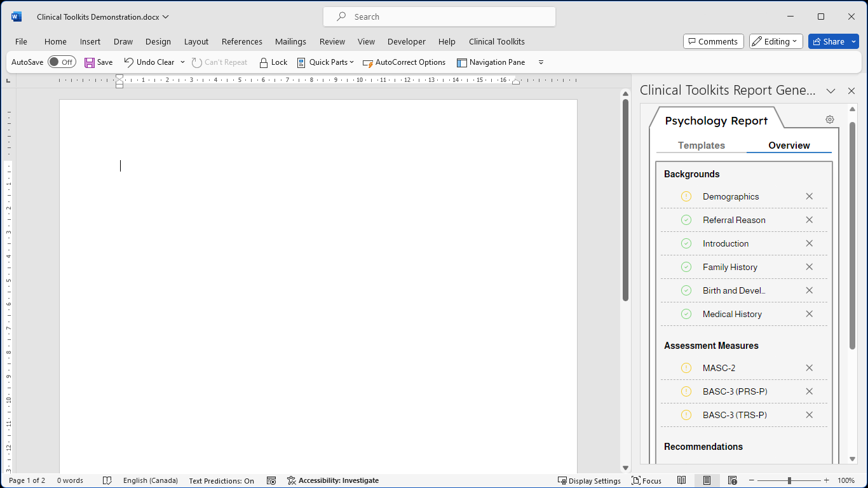Toggle AutoSave switch on
This screenshot has width=868, height=488.
62,62
